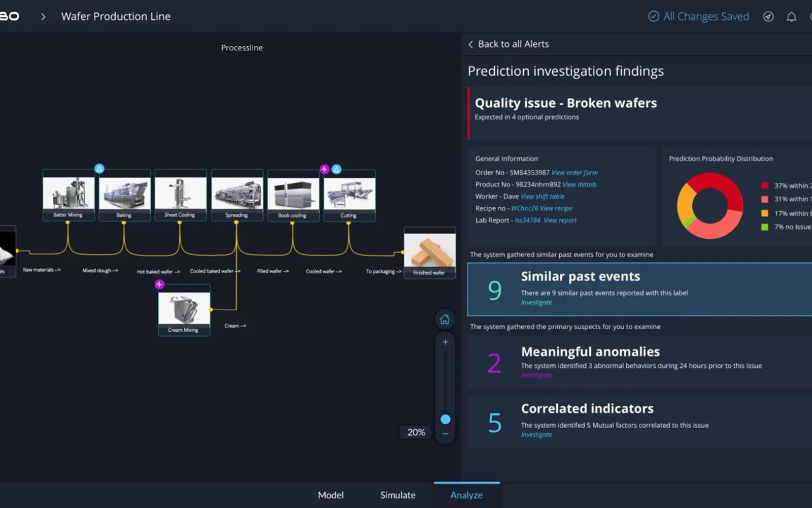Click Investigate under Meaningful anomalies
Screen dimensions: 812x508
(536, 375)
